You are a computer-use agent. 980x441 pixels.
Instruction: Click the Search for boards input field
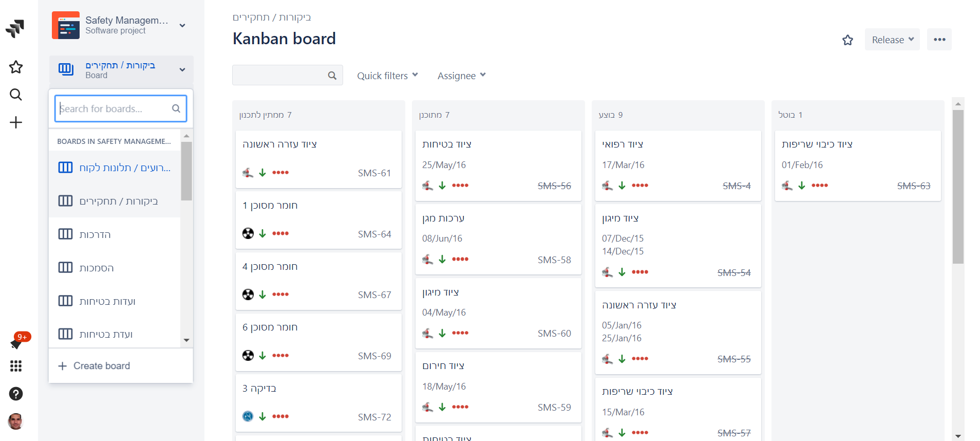tap(115, 108)
